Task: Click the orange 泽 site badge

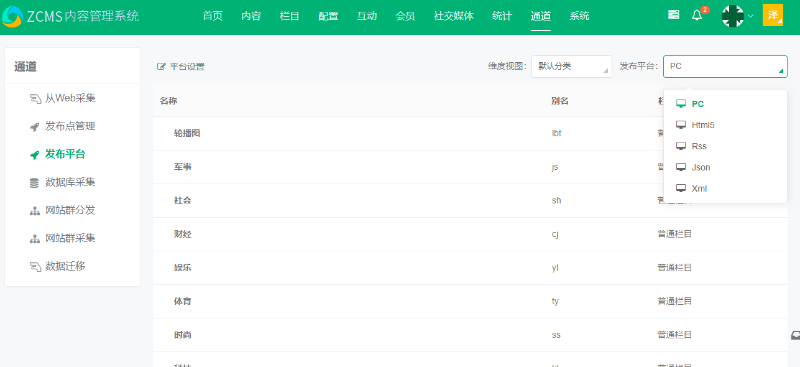Action: [772, 15]
